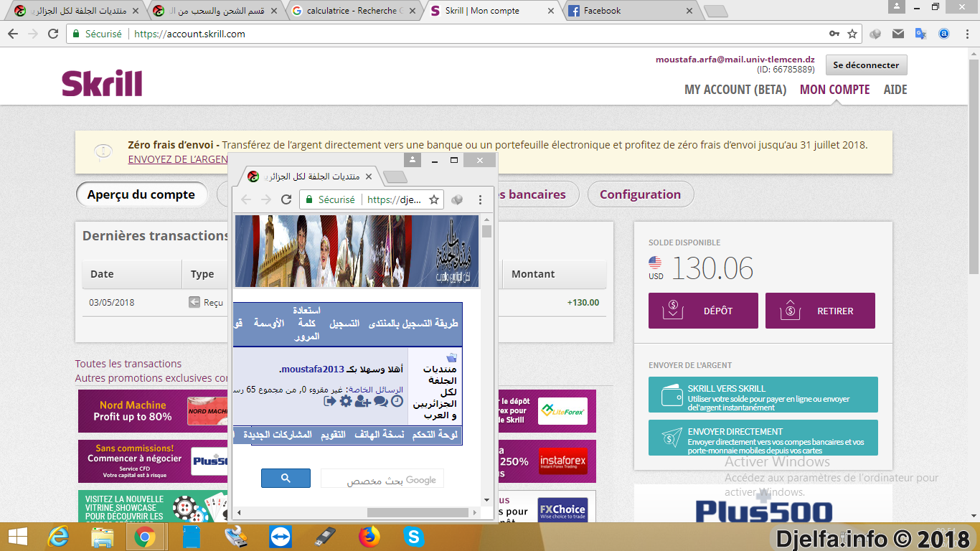Open the Chrome menu in the Djelfa popup
Image resolution: width=980 pixels, height=551 pixels.
[481, 199]
